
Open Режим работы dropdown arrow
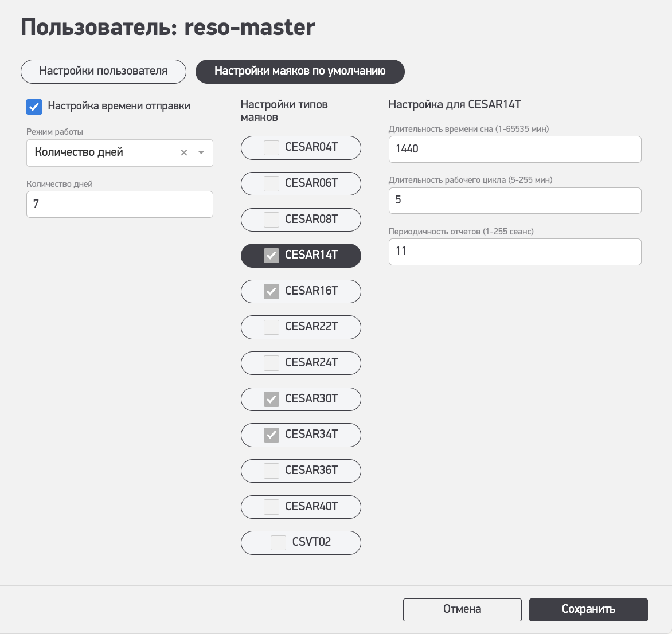click(201, 153)
